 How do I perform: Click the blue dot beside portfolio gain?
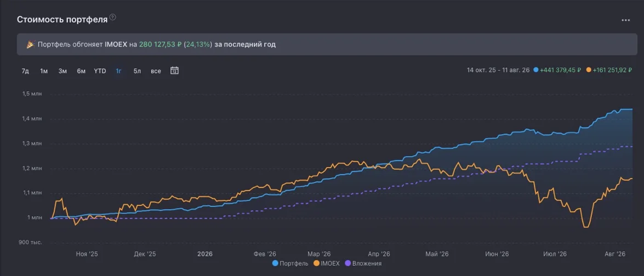click(535, 70)
